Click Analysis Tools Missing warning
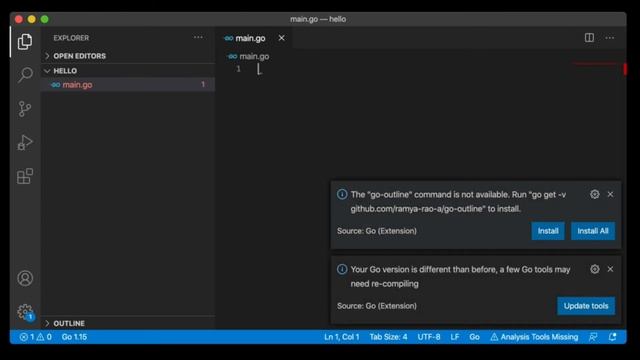The width and height of the screenshot is (640, 360). click(x=534, y=337)
